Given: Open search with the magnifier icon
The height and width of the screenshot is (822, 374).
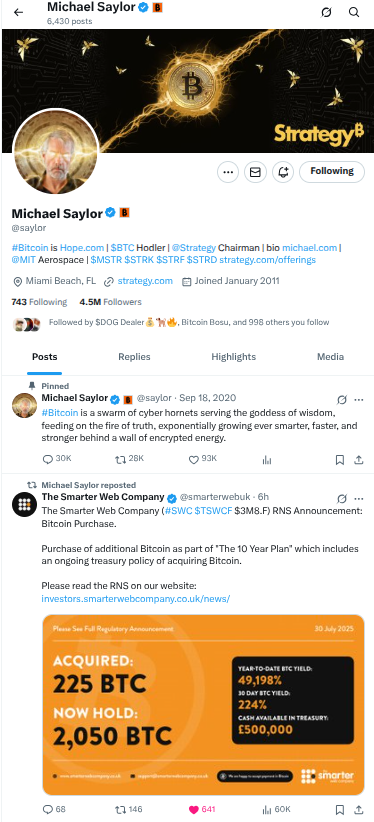Looking at the screenshot, I should click(354, 12).
